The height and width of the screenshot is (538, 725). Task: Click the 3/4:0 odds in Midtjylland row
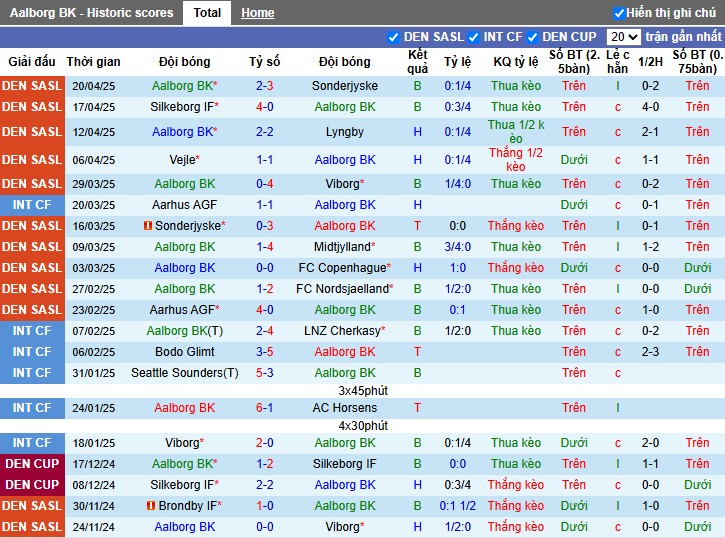[x=457, y=247]
